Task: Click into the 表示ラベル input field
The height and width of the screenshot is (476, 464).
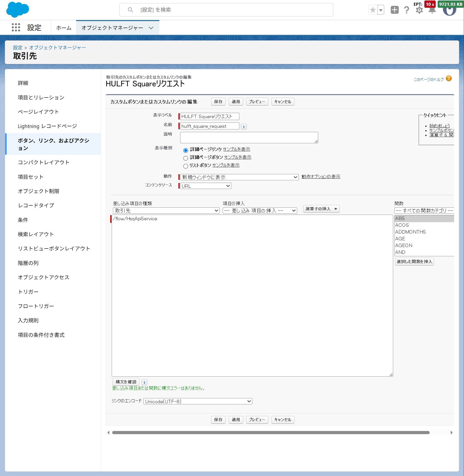Action: point(210,116)
